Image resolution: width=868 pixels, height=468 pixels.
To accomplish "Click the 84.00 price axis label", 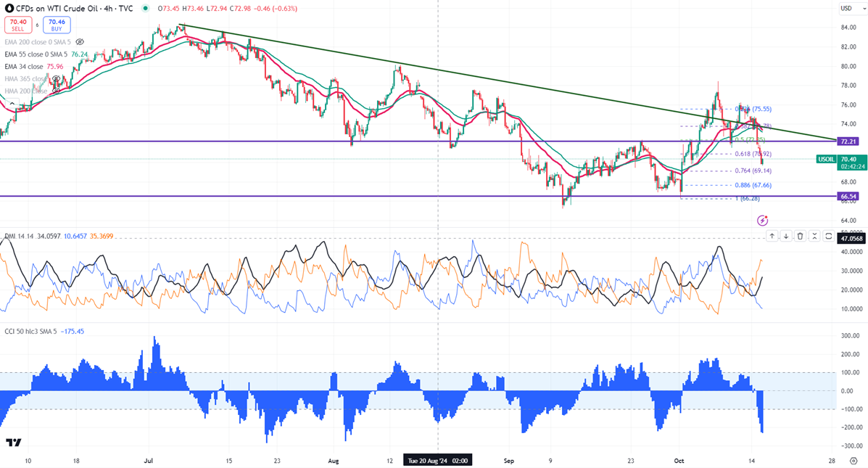I will (848, 28).
